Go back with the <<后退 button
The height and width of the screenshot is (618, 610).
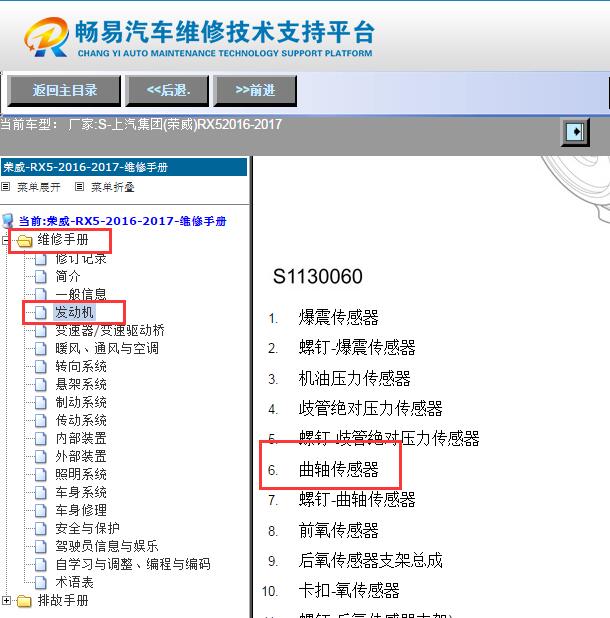(x=167, y=91)
